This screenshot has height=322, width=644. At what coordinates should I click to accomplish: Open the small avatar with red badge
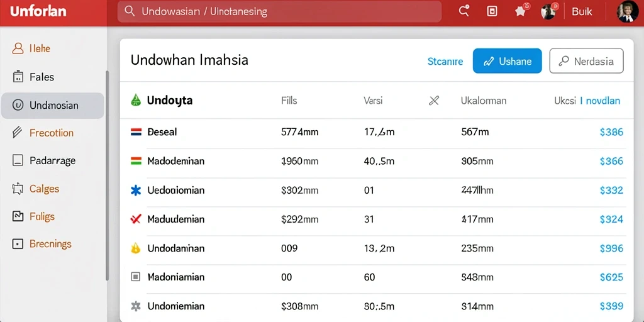click(x=548, y=11)
